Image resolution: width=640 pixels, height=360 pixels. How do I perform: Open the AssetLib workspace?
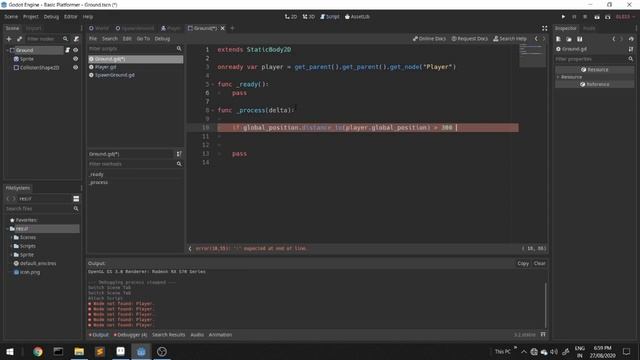click(357, 17)
